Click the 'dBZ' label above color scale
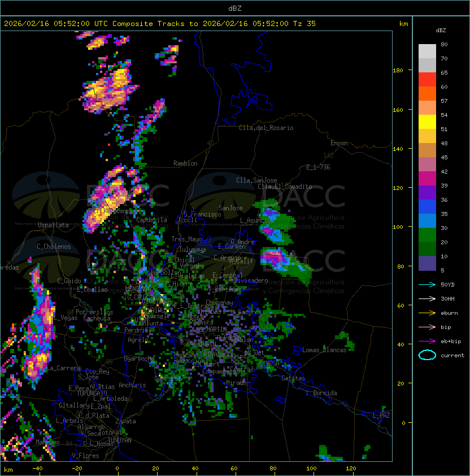Image resolution: width=470 pixels, height=476 pixels. [441, 31]
